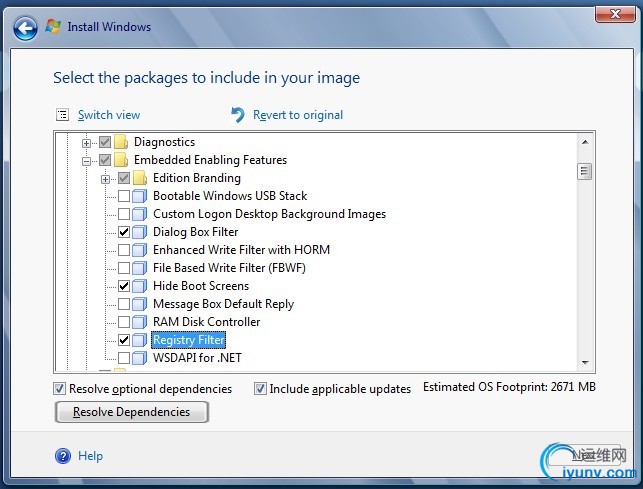The height and width of the screenshot is (489, 643).
Task: Open the Help link
Action: click(91, 456)
